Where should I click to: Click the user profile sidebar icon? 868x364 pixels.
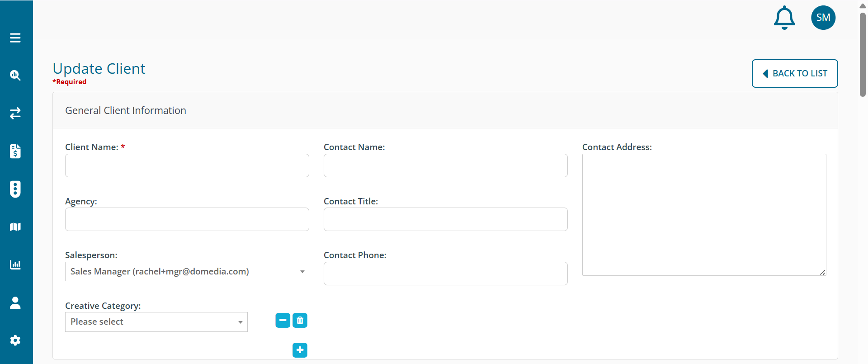tap(15, 303)
